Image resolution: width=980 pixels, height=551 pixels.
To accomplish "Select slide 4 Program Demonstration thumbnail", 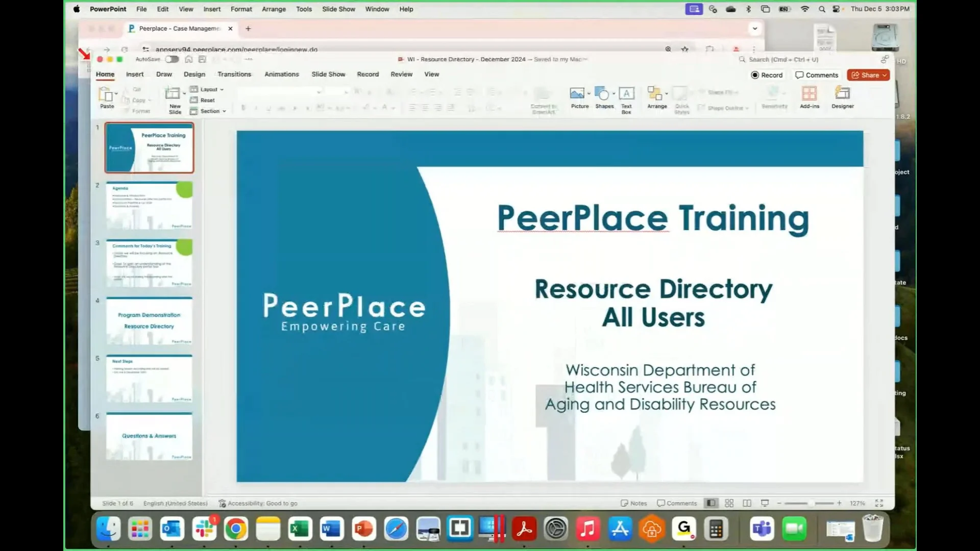I will click(x=149, y=320).
